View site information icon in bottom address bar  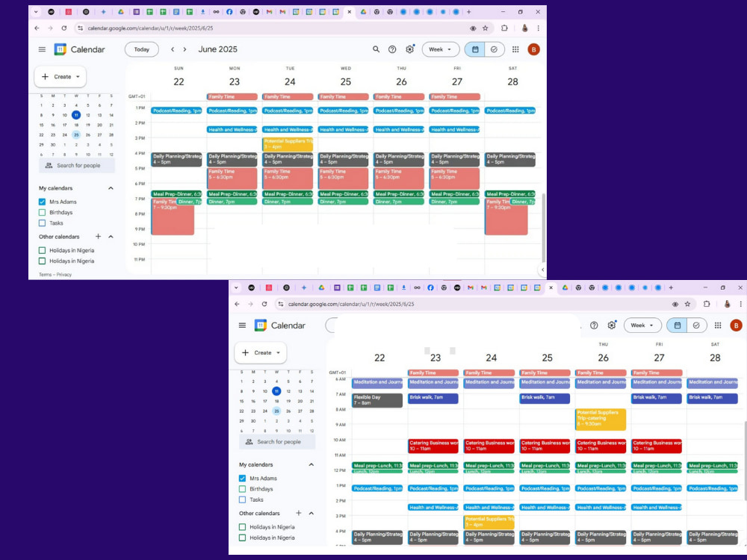click(281, 304)
